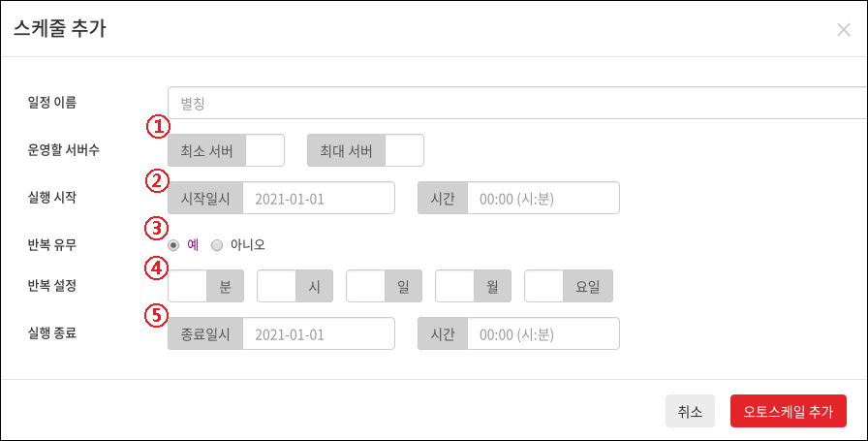Click the 일 repeat input box
Screen dimensions: 868x441
[365, 286]
